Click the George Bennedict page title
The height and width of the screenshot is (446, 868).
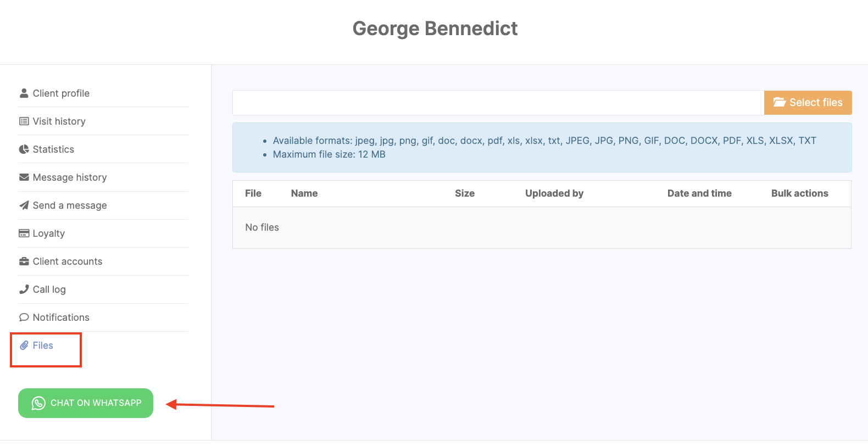[435, 29]
